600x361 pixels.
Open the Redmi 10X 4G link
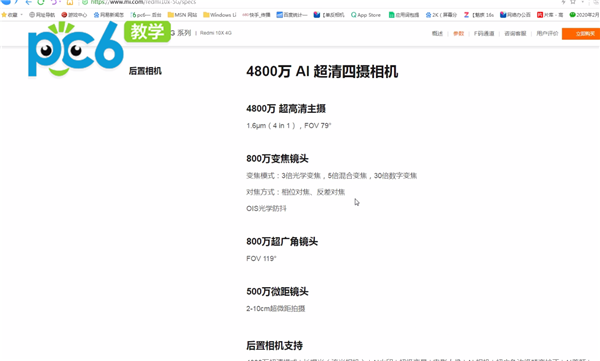pyautogui.click(x=215, y=33)
